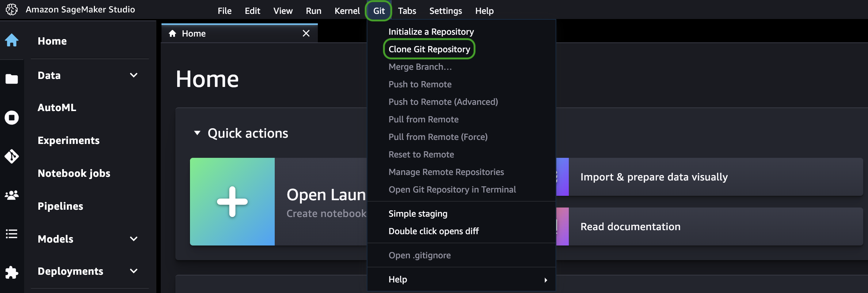Open Pipelines in navigation sidebar

(61, 206)
